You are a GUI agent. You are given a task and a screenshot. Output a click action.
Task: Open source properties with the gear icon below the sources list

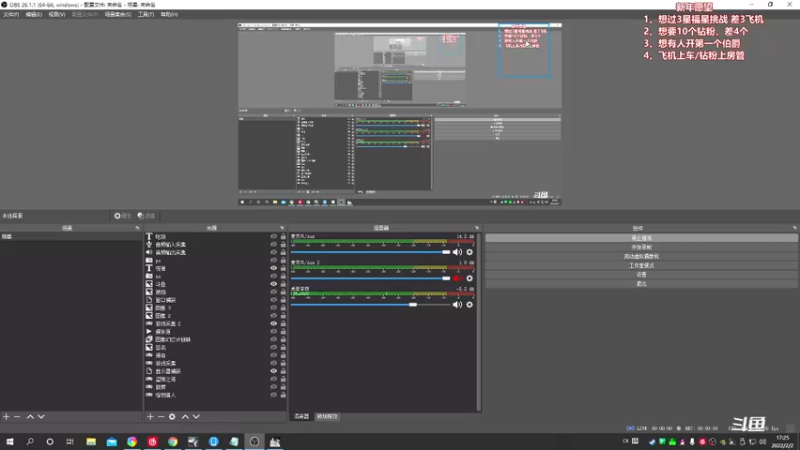click(172, 417)
